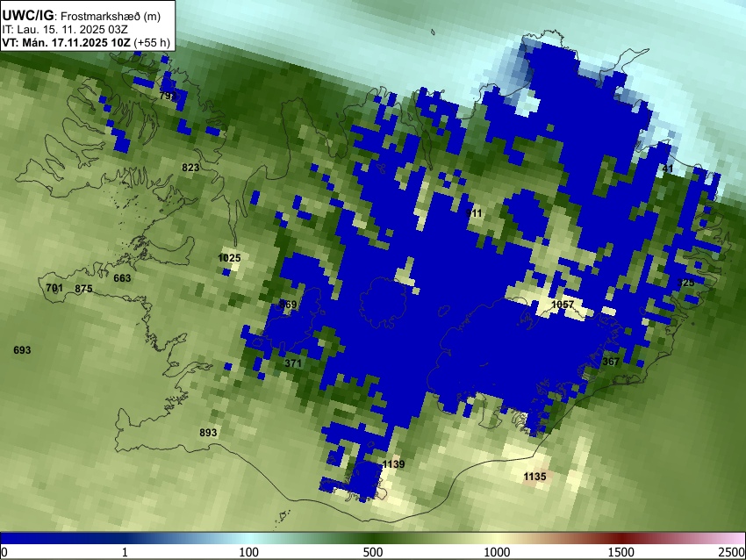
Task: Click the valid time 'VT: Mán. 17.11.2025 10Z'
Action: [66, 42]
